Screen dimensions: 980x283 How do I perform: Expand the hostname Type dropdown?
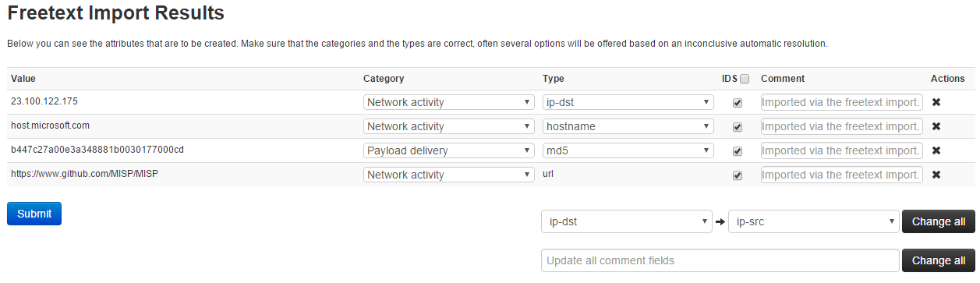(x=628, y=126)
